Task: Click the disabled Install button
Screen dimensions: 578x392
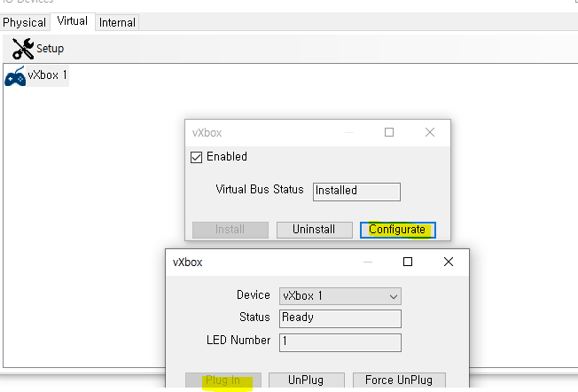Action: pyautogui.click(x=230, y=230)
